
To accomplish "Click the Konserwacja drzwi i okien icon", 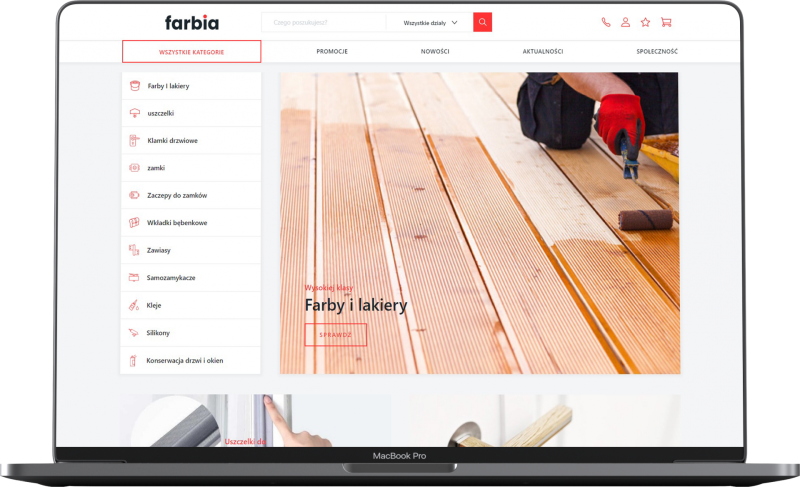I will tap(133, 361).
